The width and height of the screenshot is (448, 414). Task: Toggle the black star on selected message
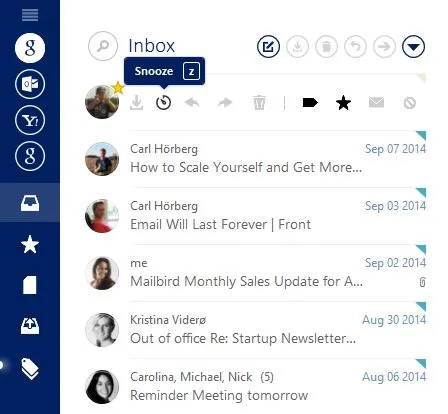click(343, 103)
